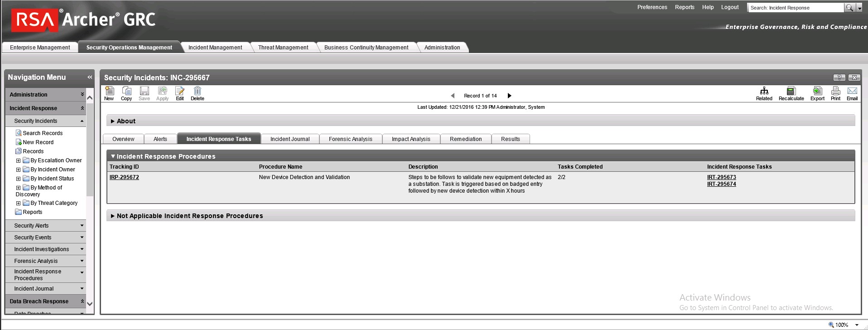The width and height of the screenshot is (868, 330).
Task: Expand Not Applicable Incident Response Procedures
Action: coord(113,216)
